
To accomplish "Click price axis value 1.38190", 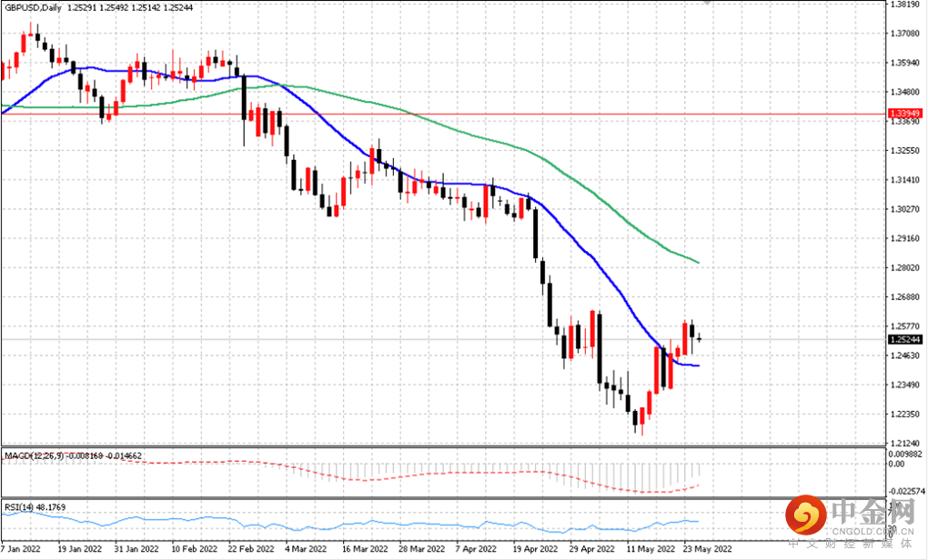I will pos(905,5).
